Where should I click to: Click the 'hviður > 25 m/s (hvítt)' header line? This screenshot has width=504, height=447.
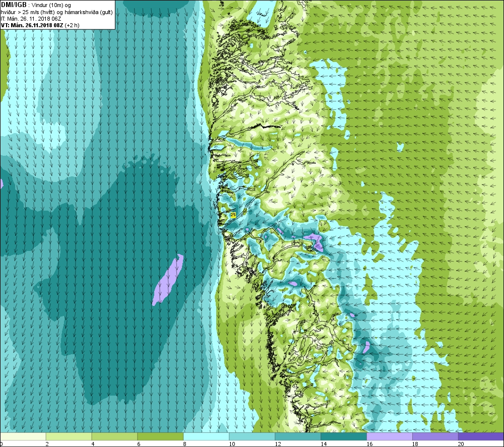[x=56, y=12]
